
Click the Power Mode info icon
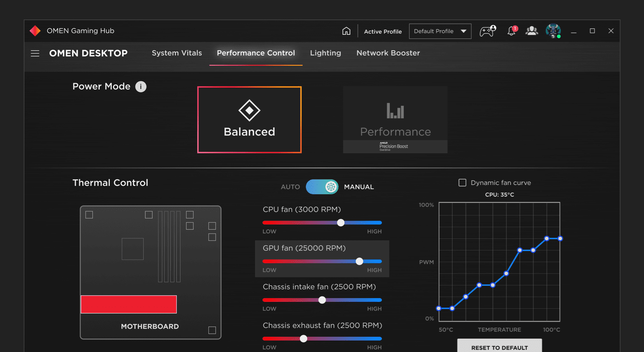point(141,87)
